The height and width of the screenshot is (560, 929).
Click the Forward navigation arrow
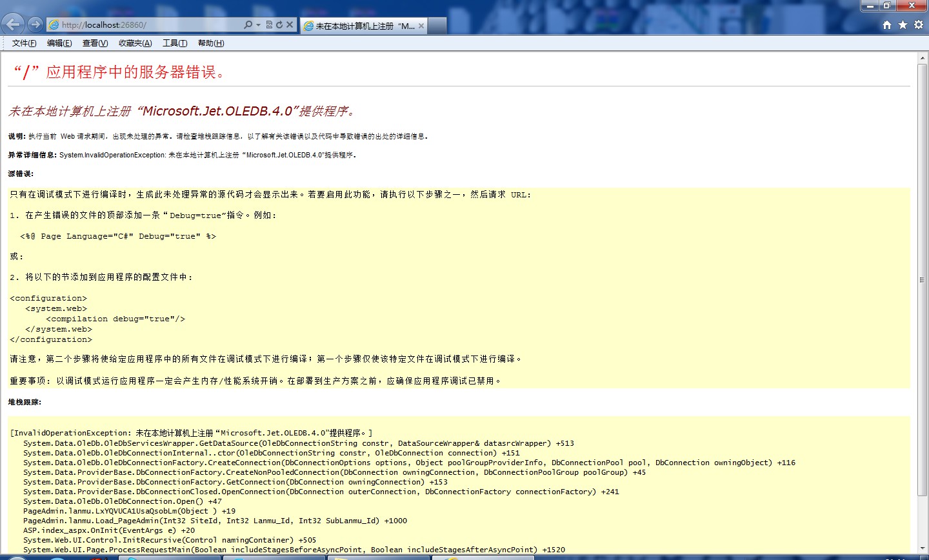coord(35,25)
